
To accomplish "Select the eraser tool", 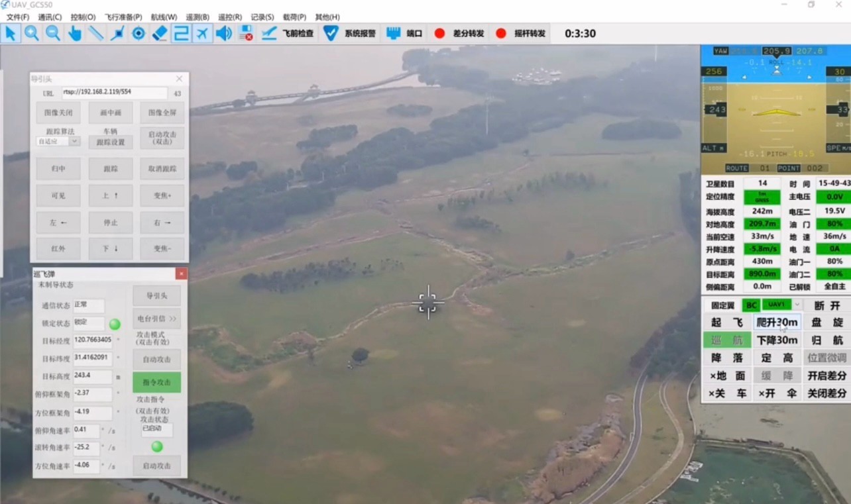I will point(160,33).
